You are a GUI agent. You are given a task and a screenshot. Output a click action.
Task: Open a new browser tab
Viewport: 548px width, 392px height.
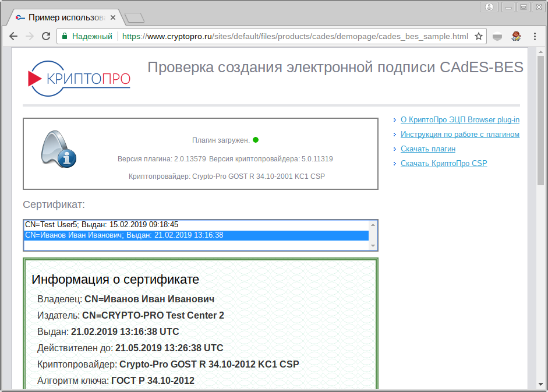click(135, 17)
